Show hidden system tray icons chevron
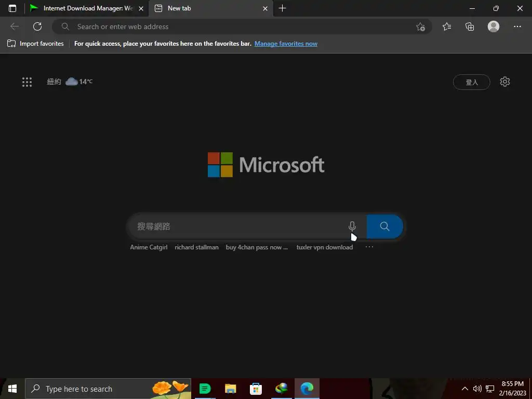The height and width of the screenshot is (399, 532). coord(465,389)
